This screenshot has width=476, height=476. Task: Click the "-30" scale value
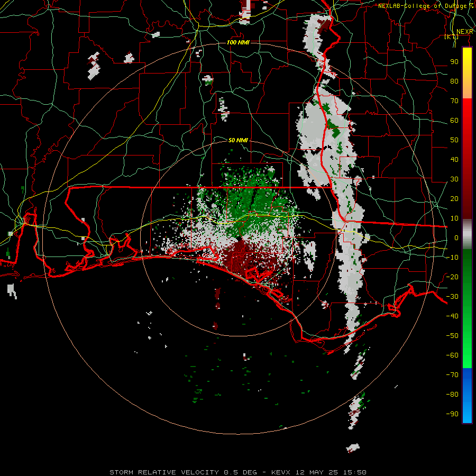click(x=452, y=297)
